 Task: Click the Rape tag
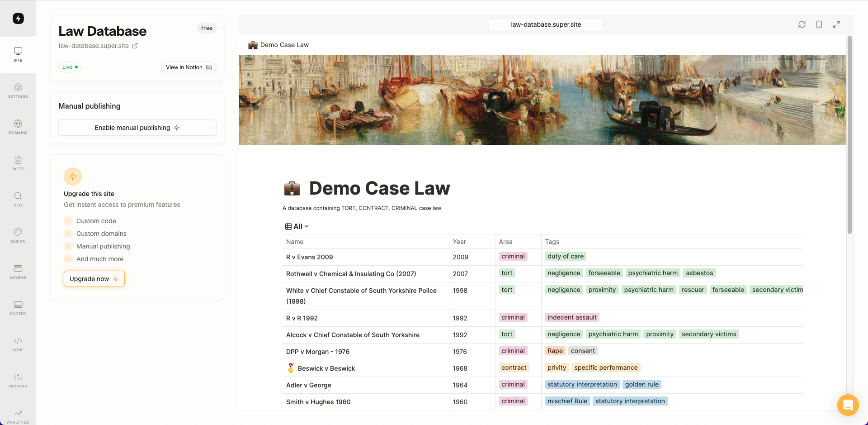[555, 351]
